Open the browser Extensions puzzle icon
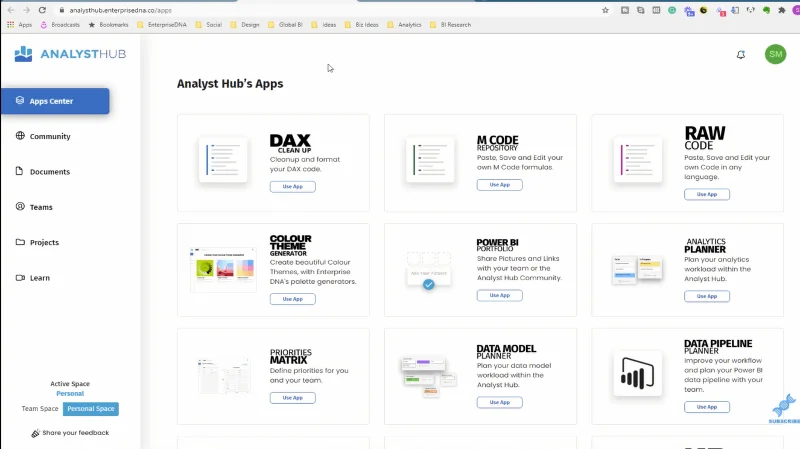The image size is (800, 449). point(782,10)
